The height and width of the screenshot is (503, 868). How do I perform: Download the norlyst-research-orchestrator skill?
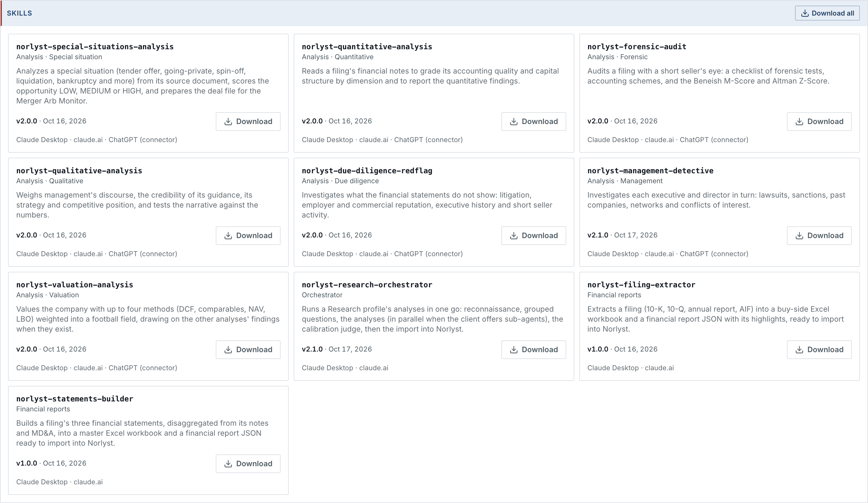click(533, 349)
